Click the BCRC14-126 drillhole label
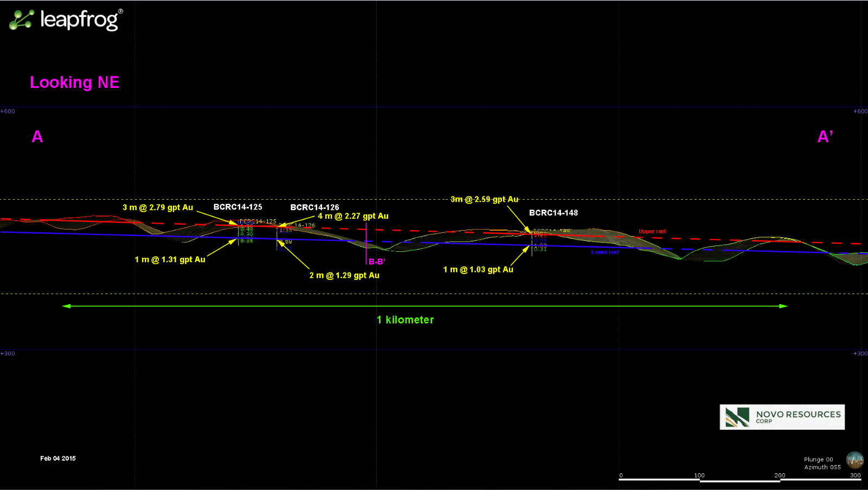Image resolution: width=868 pixels, height=490 pixels. (x=314, y=207)
